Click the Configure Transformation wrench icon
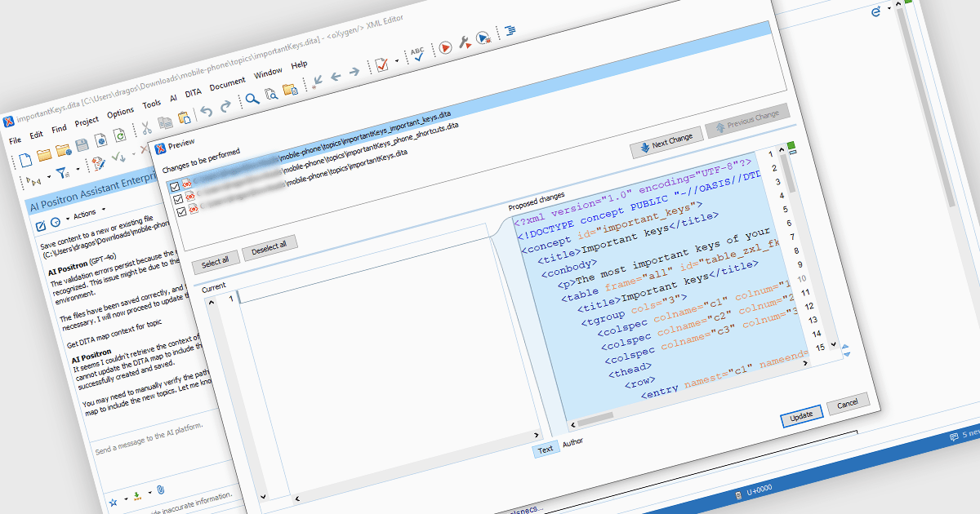The image size is (980, 514). click(465, 42)
